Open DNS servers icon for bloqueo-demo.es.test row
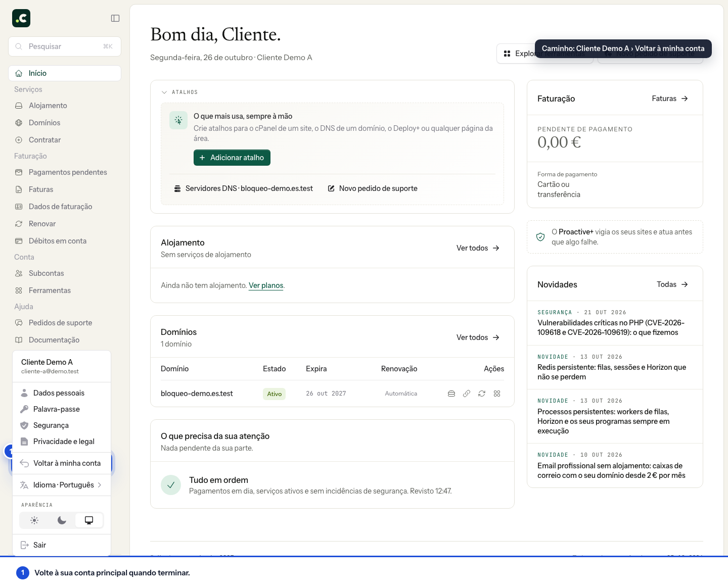The width and height of the screenshot is (728, 588). [x=451, y=394]
